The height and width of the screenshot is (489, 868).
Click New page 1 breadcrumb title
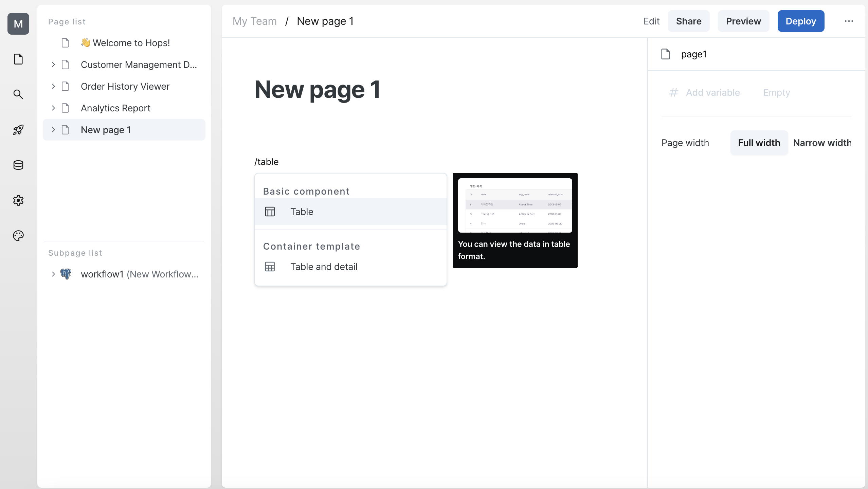tap(325, 21)
